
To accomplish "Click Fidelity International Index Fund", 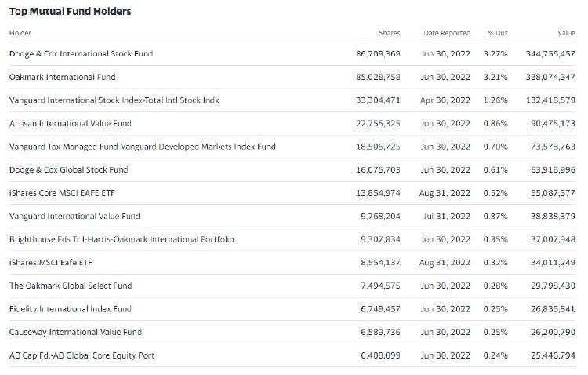I will [71, 309].
